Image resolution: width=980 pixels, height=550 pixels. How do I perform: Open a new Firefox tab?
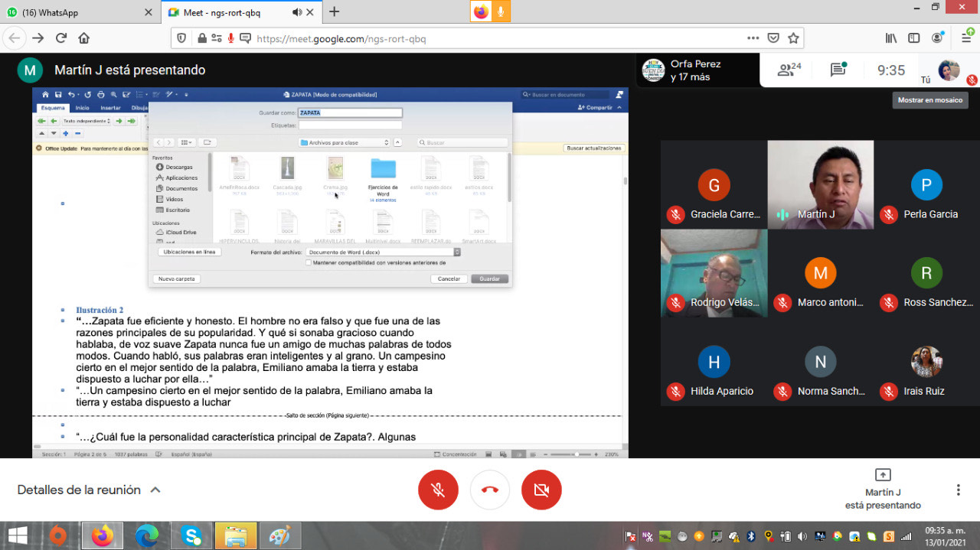[x=334, y=12]
